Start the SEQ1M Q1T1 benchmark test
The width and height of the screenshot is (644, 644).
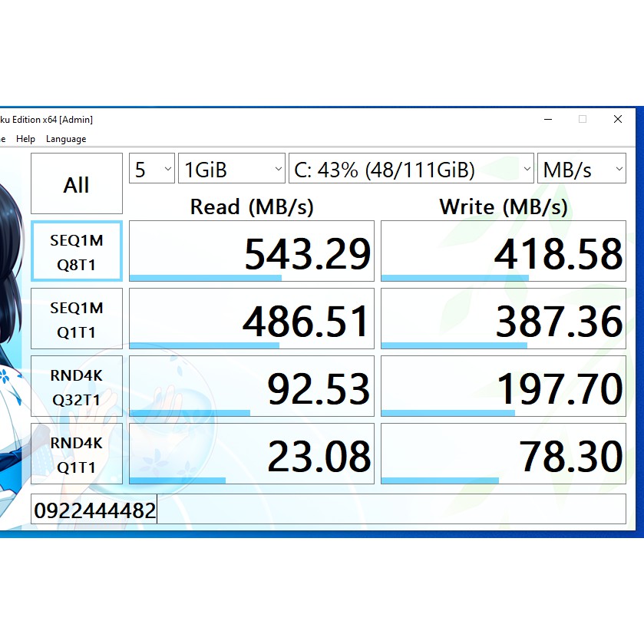click(76, 318)
